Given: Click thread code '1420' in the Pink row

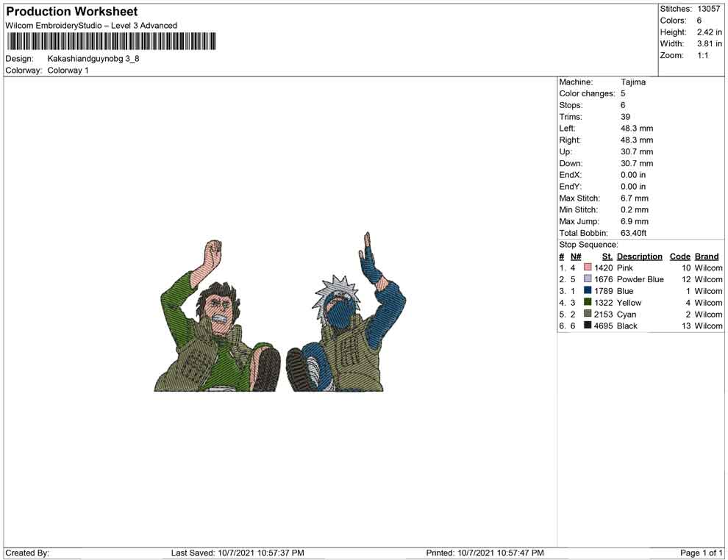Looking at the screenshot, I should (x=604, y=268).
